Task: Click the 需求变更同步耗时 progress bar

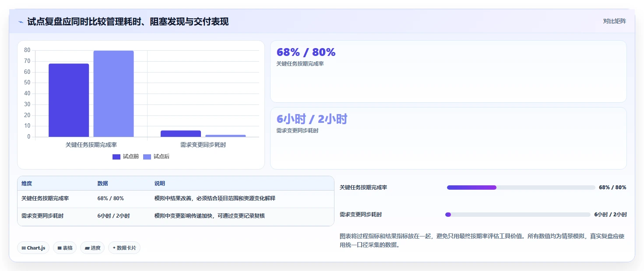Action: (x=518, y=215)
